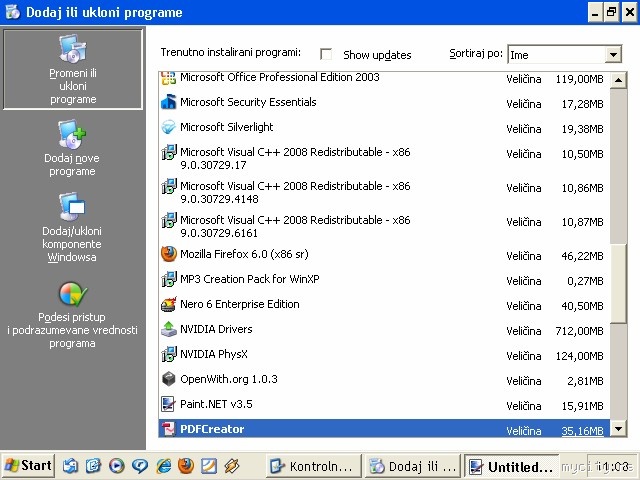This screenshot has width=640, height=480.
Task: Click icon of Visual C++ 2008 9.0.30729.17
Action: tap(169, 152)
